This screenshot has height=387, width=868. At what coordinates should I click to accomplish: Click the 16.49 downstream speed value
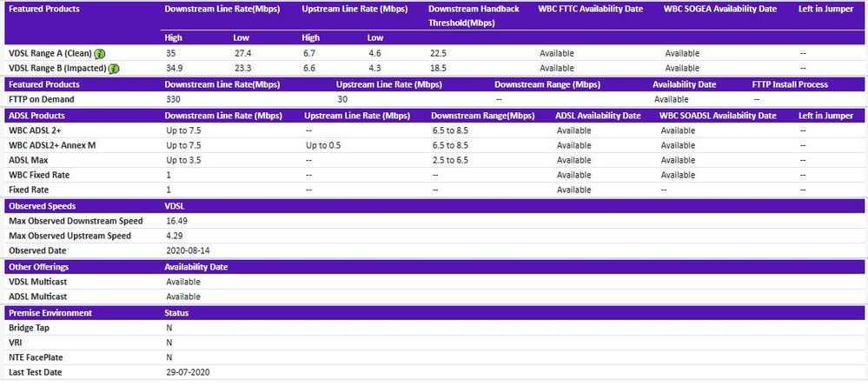click(x=176, y=221)
